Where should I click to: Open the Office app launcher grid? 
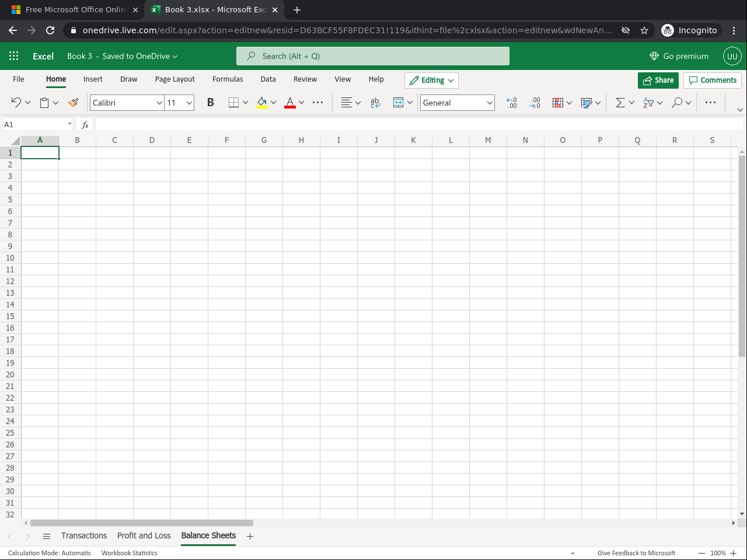click(x=14, y=56)
